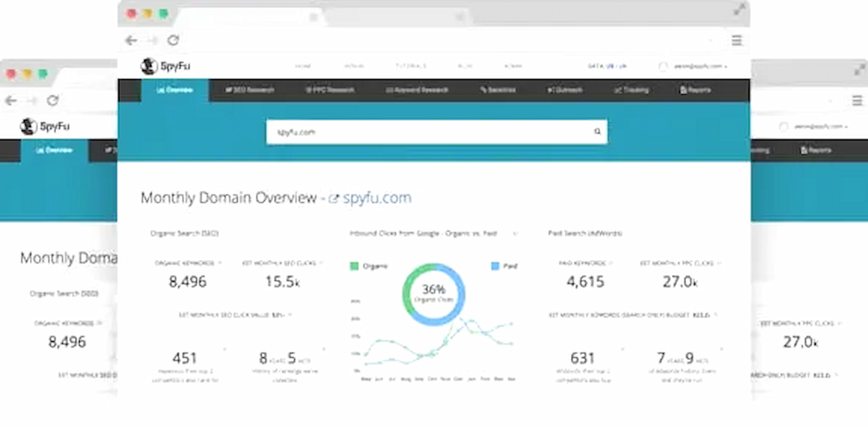Click the Tutorials link in the top navigation
Viewport: 868px width, 426px height.
point(411,66)
